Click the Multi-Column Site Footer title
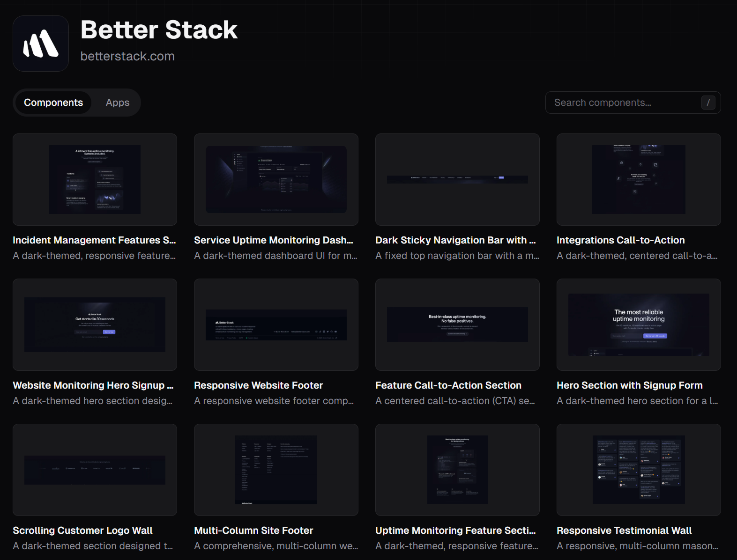The height and width of the screenshot is (560, 737). tap(253, 531)
